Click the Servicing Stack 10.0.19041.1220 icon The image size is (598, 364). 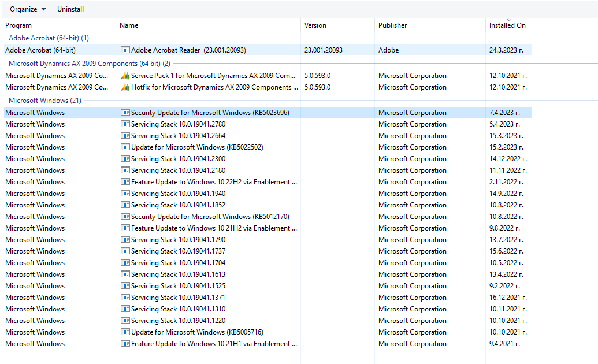click(125, 320)
